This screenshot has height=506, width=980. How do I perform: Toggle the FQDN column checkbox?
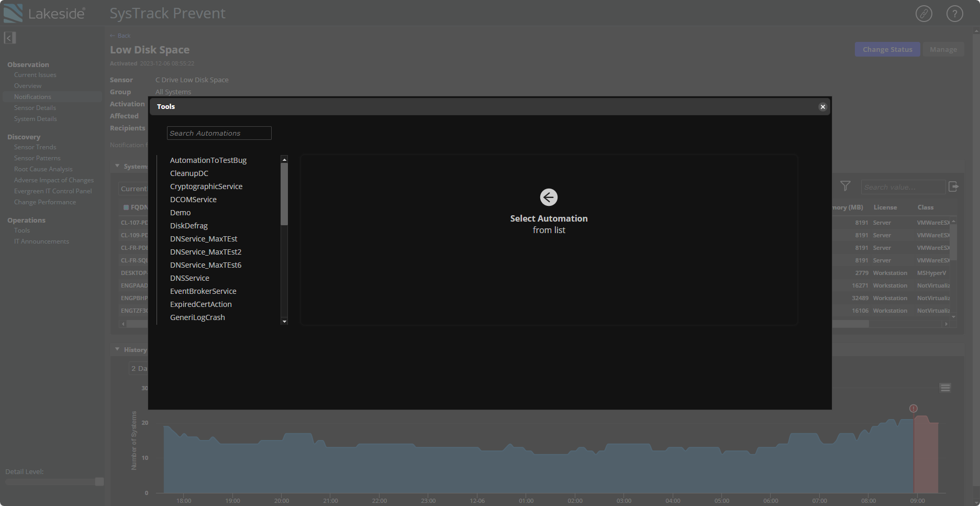[x=126, y=207]
